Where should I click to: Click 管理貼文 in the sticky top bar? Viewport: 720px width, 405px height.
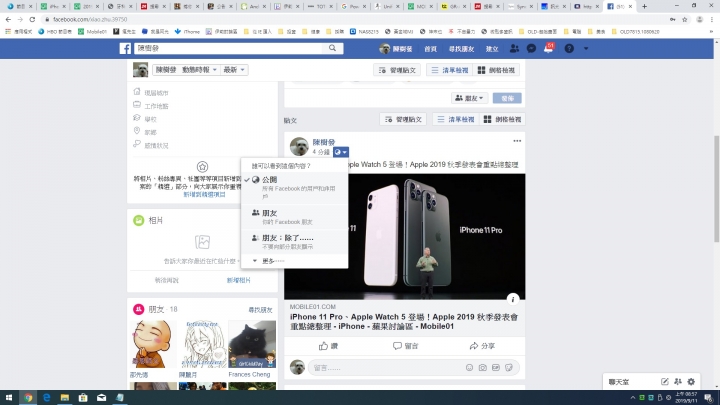click(397, 70)
